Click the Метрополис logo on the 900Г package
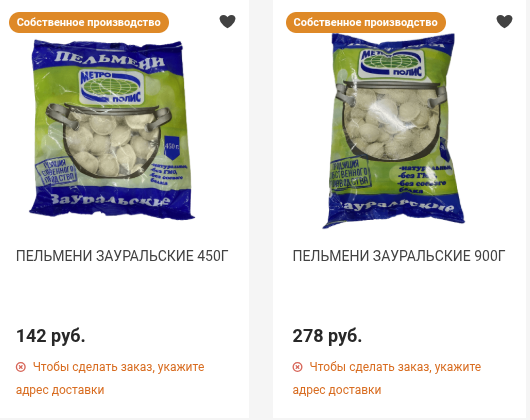The image size is (530, 420). pos(391,63)
